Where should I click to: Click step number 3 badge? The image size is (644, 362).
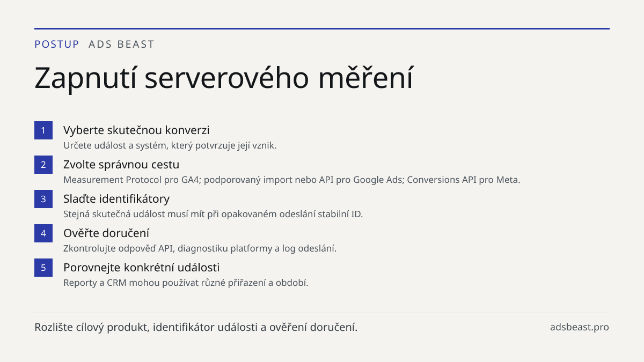point(43,199)
